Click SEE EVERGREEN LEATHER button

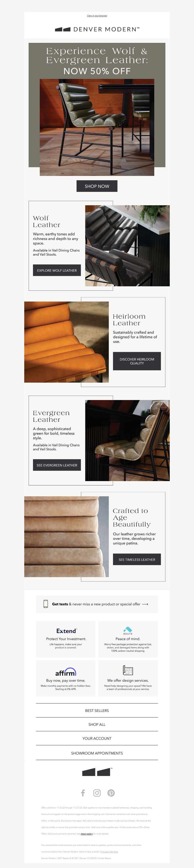[57, 465]
